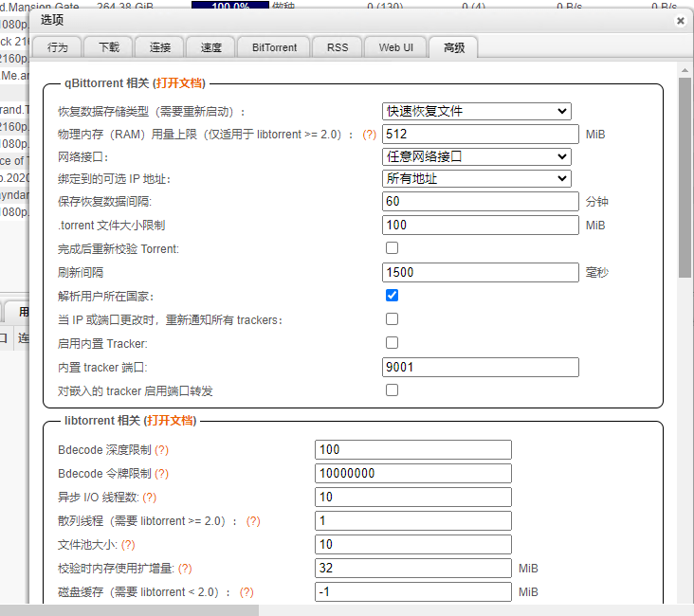Switch to the 下载 tab

(108, 47)
